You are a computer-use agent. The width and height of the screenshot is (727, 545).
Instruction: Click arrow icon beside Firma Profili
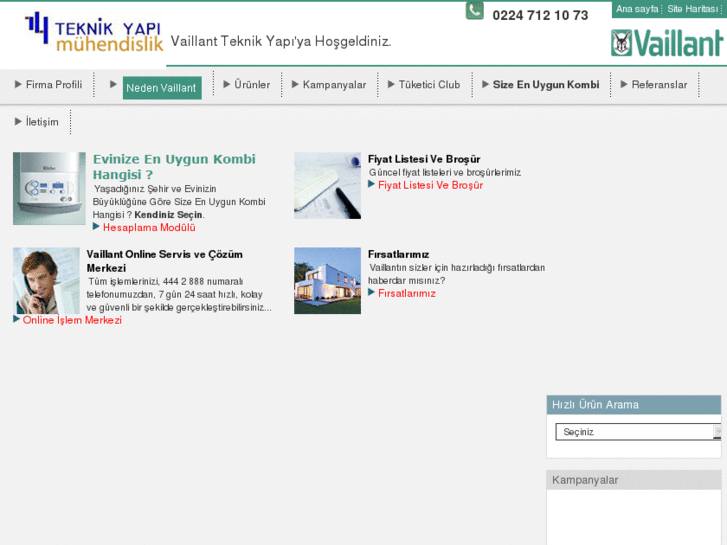click(18, 84)
